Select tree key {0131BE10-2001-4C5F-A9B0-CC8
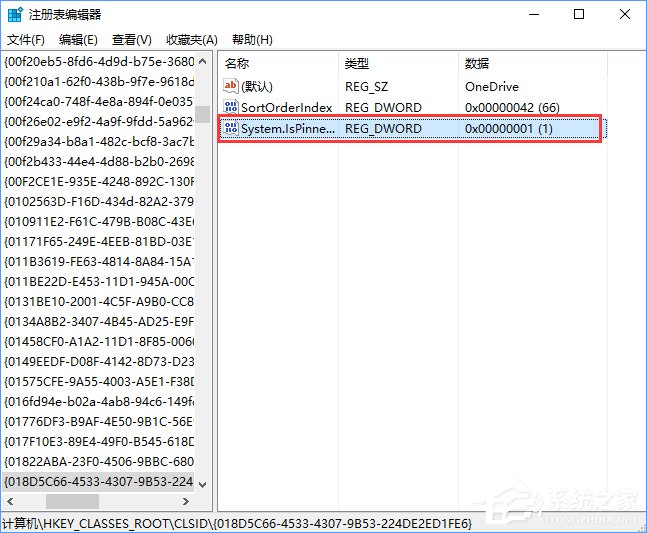Screen dimensions: 647x533 99,302
